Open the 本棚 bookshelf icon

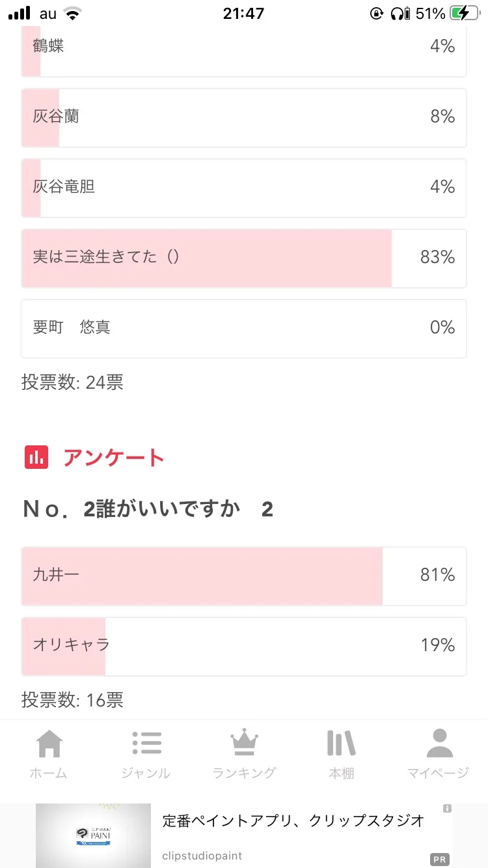coord(341,744)
